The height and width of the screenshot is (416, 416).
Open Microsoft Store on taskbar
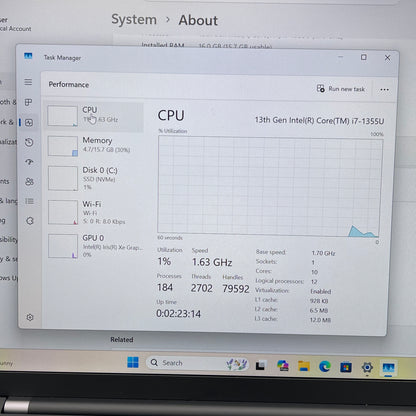[346, 367]
